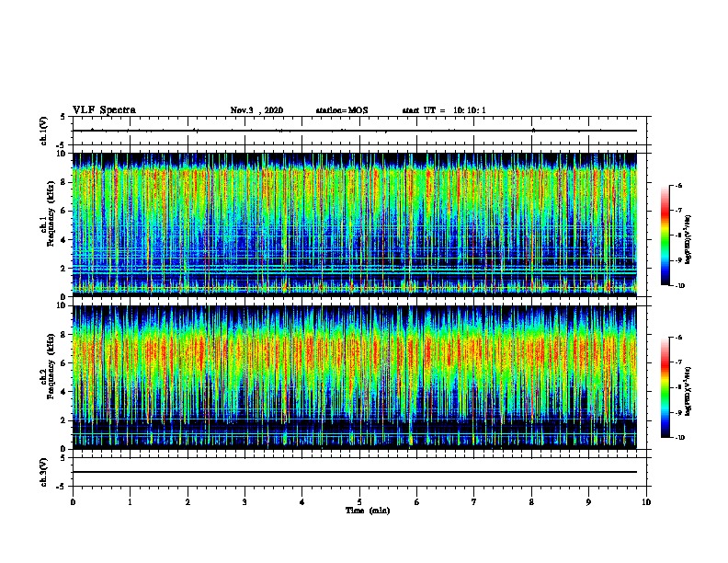
Task: Click the "ch.3(V)" waveform axis label
Action: pyautogui.click(x=44, y=472)
